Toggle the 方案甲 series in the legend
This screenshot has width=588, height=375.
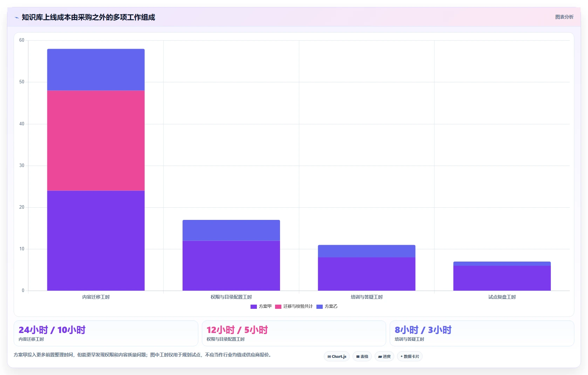pyautogui.click(x=261, y=306)
